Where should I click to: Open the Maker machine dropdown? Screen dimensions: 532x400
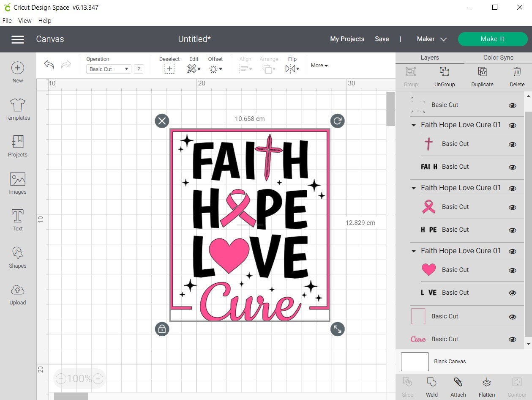pos(431,39)
